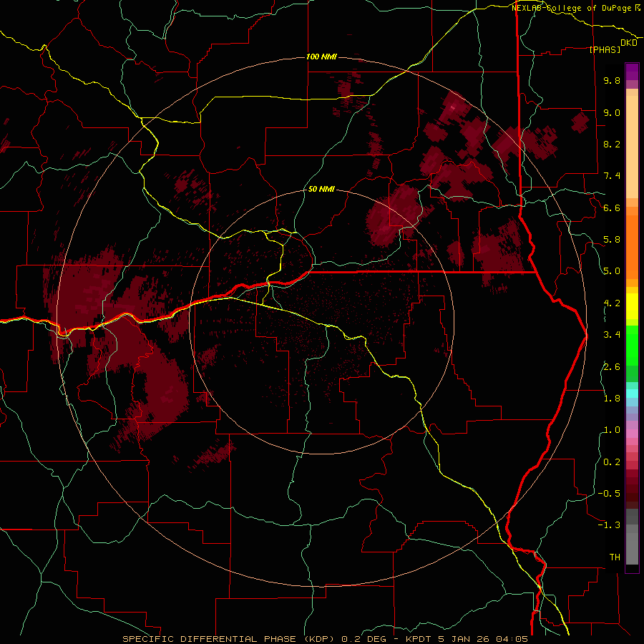
Task: Click the 2.6 value on color scale
Action: [x=612, y=366]
